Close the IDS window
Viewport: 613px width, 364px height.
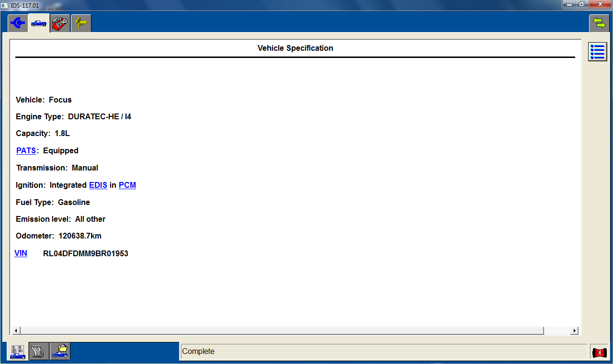coord(599,4)
